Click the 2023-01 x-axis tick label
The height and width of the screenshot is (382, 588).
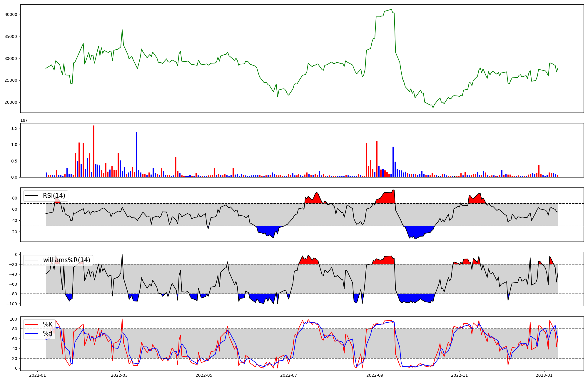click(544, 375)
